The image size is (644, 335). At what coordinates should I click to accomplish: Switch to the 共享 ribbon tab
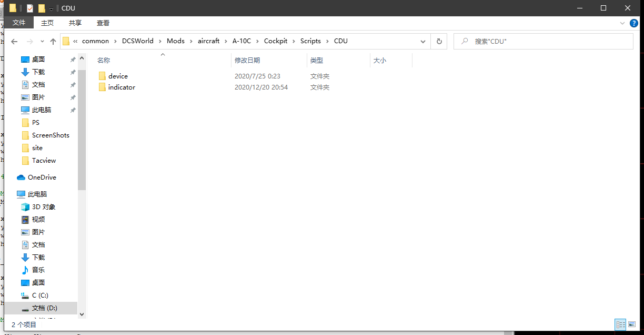pyautogui.click(x=75, y=23)
